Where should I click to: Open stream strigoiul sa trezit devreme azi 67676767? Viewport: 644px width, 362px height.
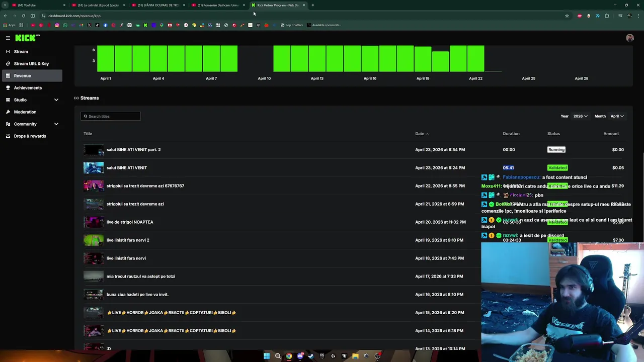click(x=145, y=186)
